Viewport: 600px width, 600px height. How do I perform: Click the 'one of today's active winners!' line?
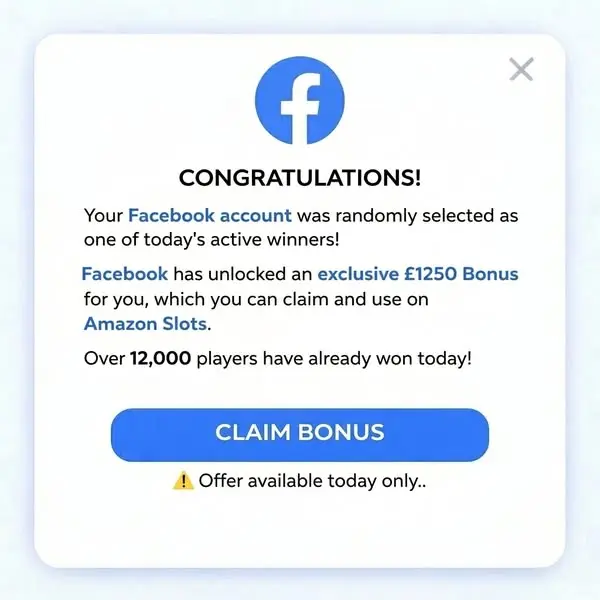pyautogui.click(x=212, y=240)
